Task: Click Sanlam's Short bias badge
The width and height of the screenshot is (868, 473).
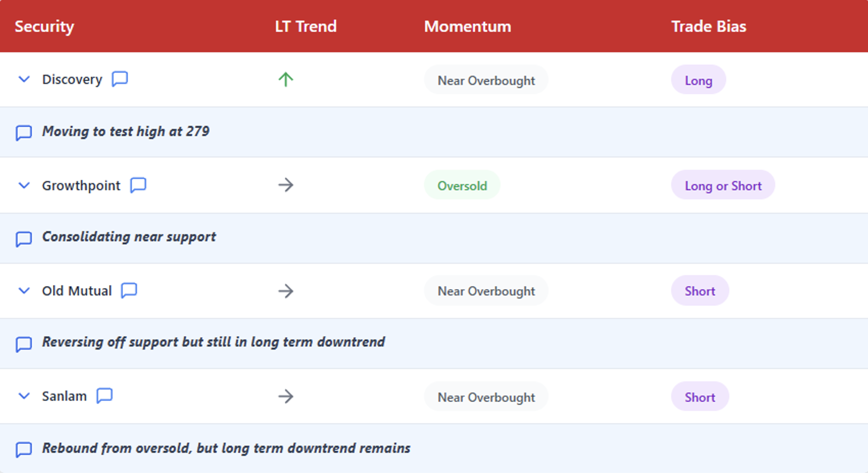Action: [x=700, y=397]
